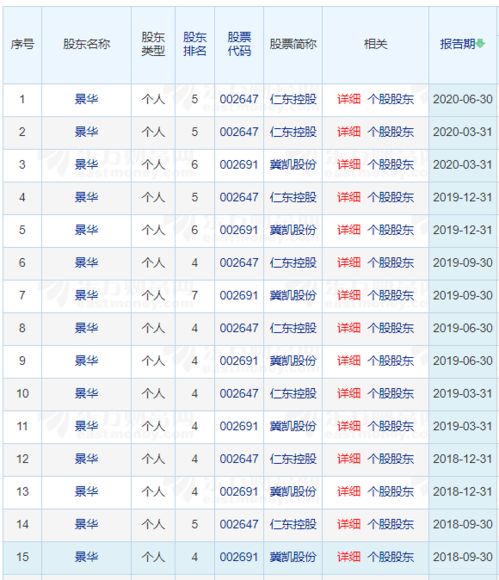Click the 股东名称 column header

[86, 44]
